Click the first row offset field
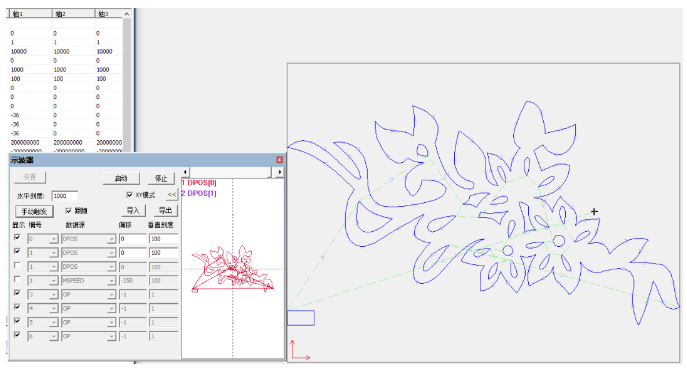Viewport: 687px width, 371px height. click(133, 239)
